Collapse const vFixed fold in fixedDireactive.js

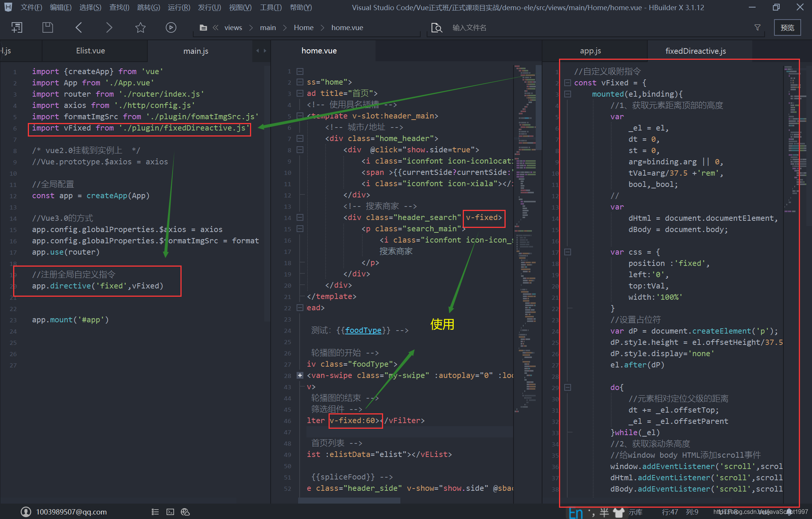(568, 83)
